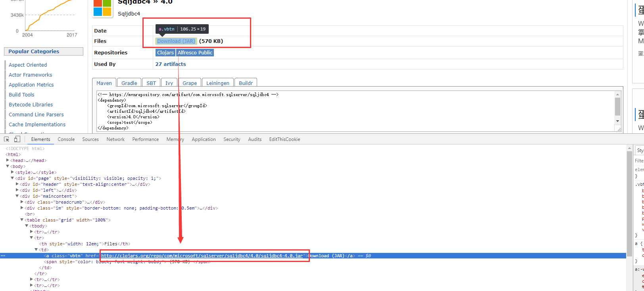Select the SBT dependency tab
Screen dimensions: 644x291
click(151, 83)
